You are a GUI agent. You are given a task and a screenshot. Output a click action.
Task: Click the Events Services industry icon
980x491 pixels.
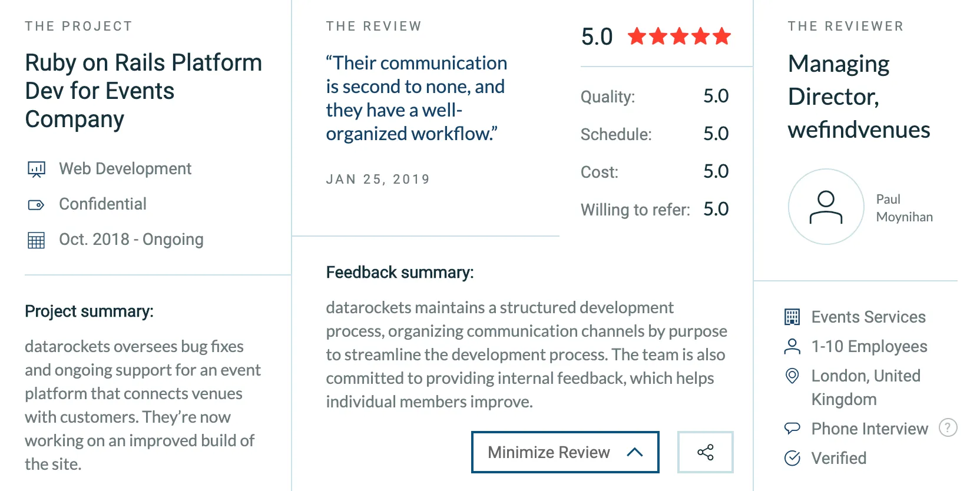click(793, 317)
